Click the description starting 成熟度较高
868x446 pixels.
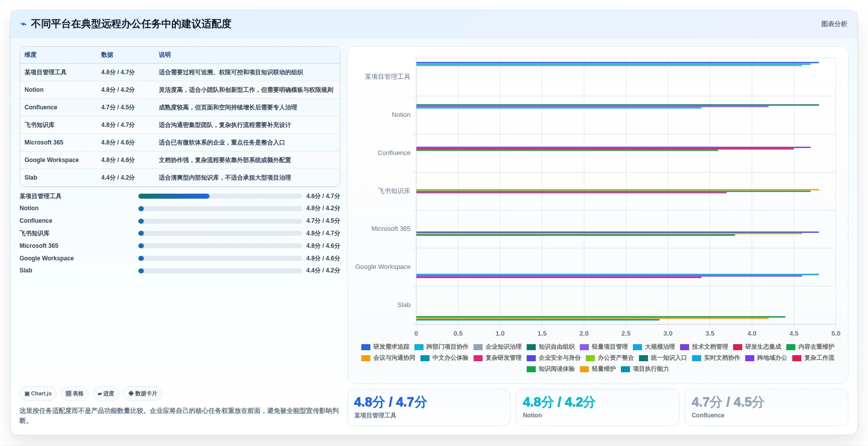(x=228, y=107)
